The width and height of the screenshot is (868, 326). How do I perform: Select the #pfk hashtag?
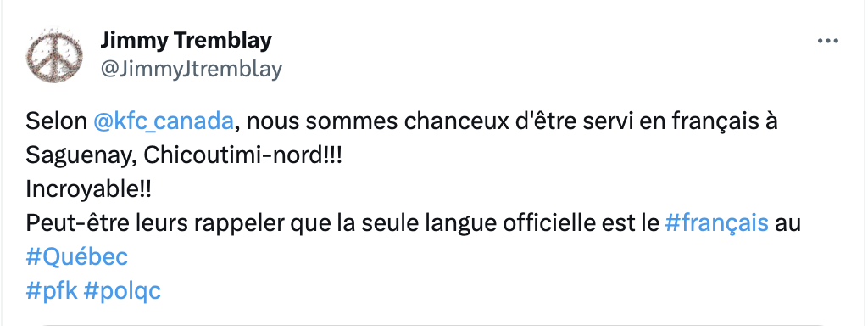coord(52,290)
